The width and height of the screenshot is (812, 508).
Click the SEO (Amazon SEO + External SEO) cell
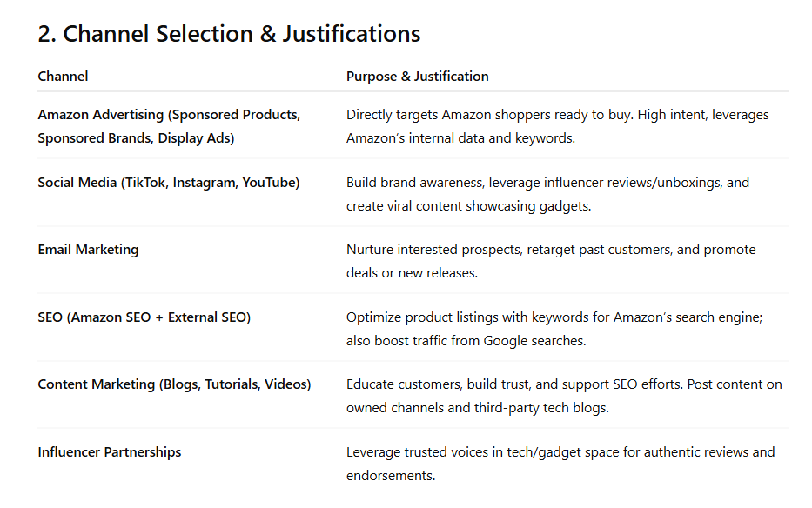tap(144, 317)
